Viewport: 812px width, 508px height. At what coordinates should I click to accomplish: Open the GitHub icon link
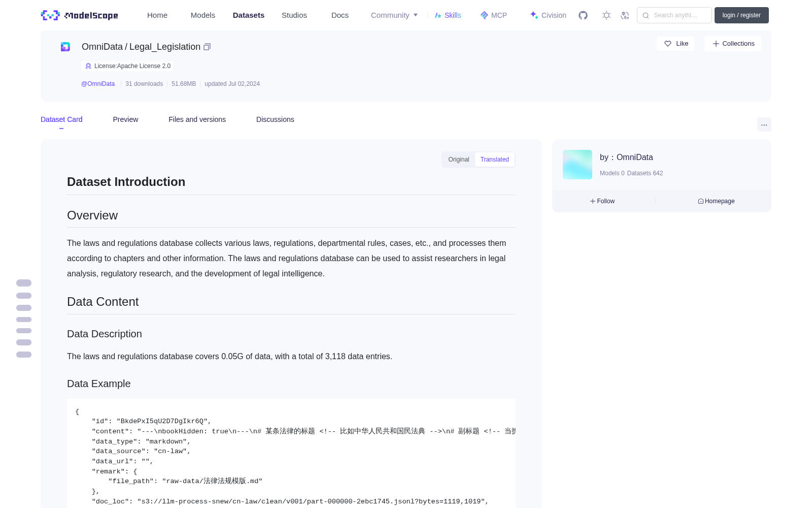point(583,15)
